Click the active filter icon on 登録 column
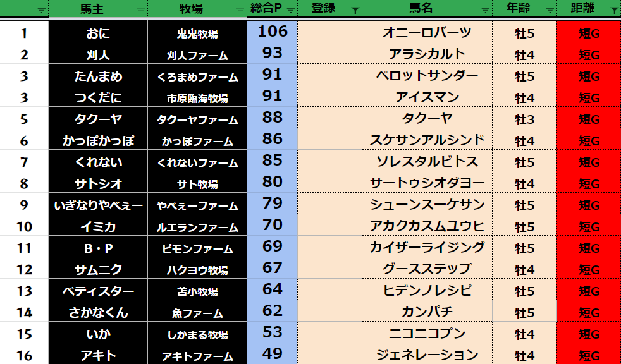 [354, 10]
